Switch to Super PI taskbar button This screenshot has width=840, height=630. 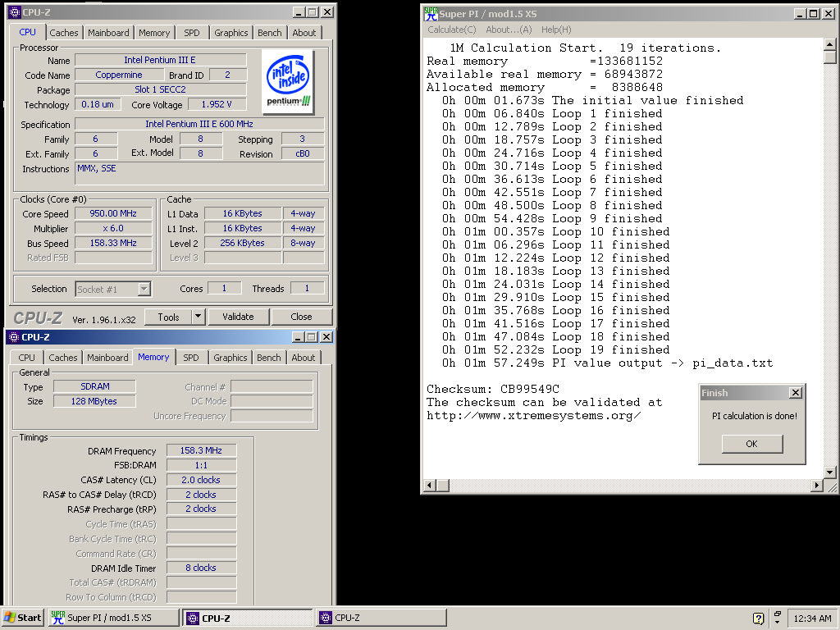click(113, 618)
